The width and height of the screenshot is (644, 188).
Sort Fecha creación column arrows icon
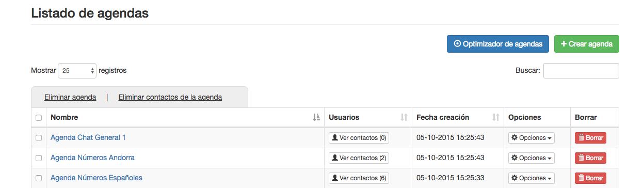coord(496,117)
